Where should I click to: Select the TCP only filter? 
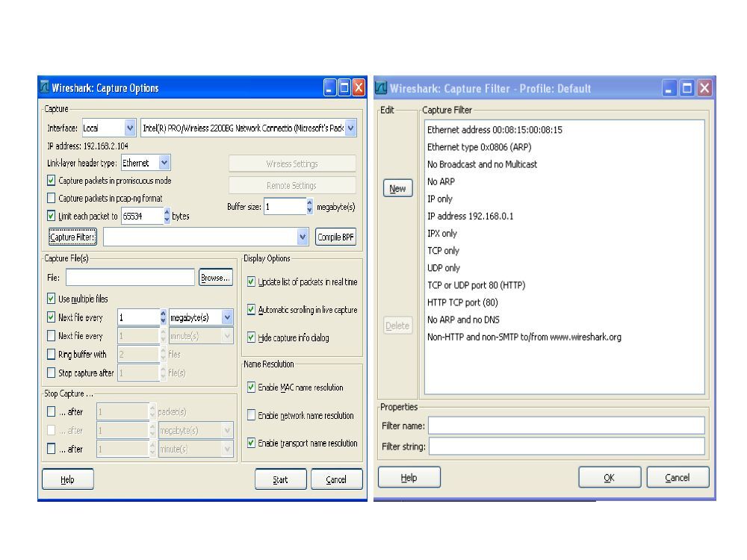443,250
